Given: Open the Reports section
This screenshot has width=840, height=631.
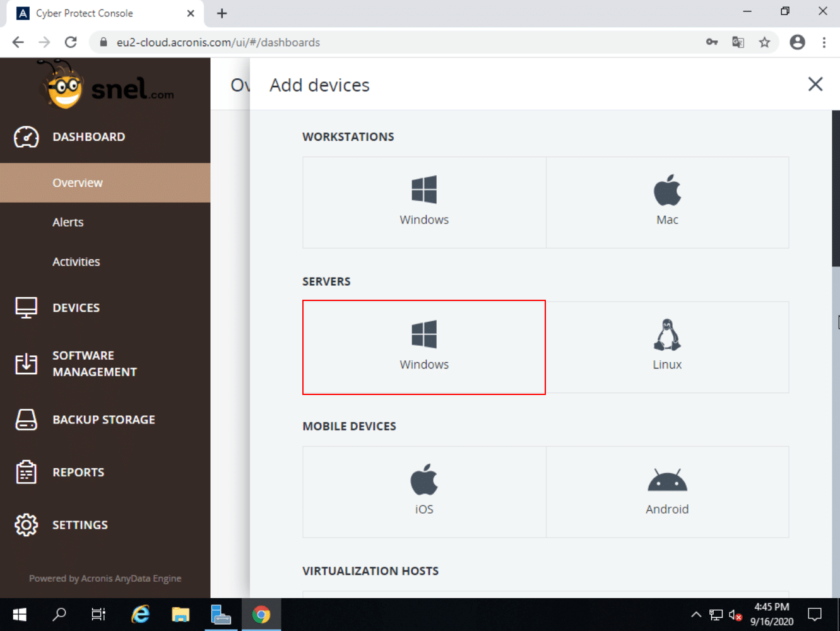Looking at the screenshot, I should (78, 473).
